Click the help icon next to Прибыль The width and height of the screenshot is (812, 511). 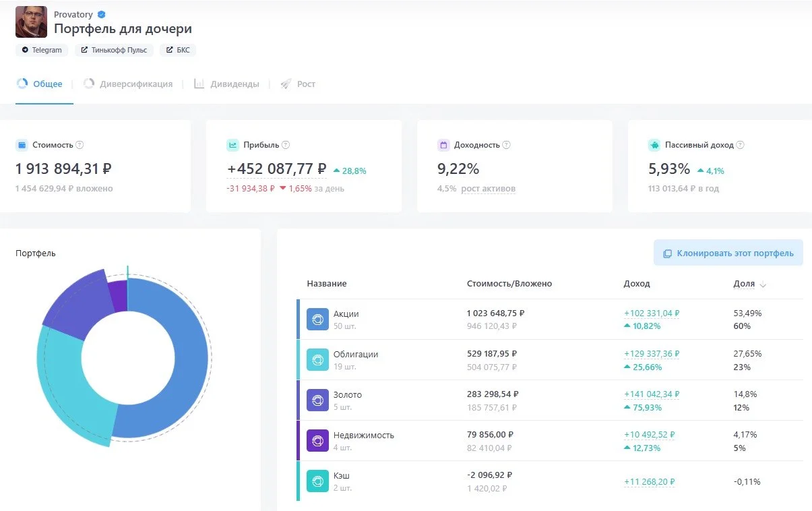[285, 145]
